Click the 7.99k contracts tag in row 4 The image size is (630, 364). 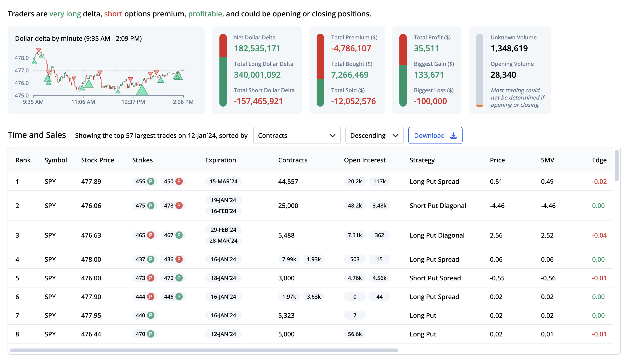point(289,259)
